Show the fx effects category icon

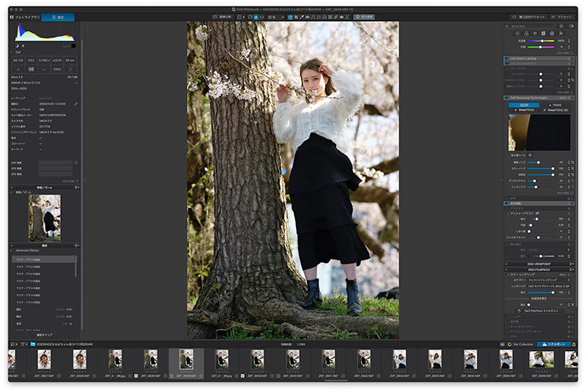coord(561,33)
